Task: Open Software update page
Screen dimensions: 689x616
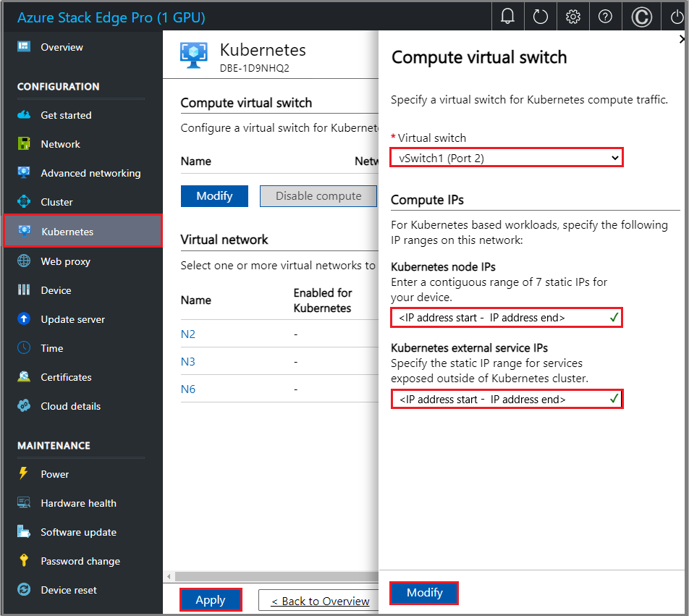Action: (x=78, y=532)
